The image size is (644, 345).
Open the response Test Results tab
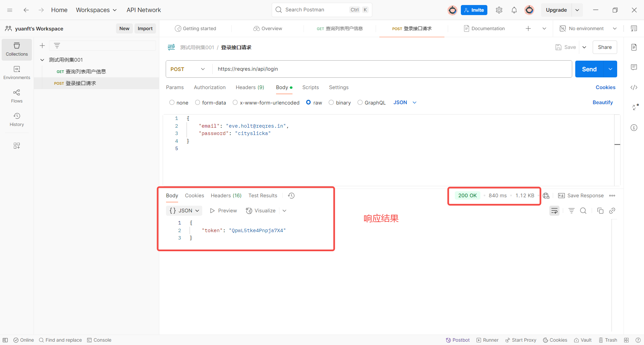click(263, 196)
